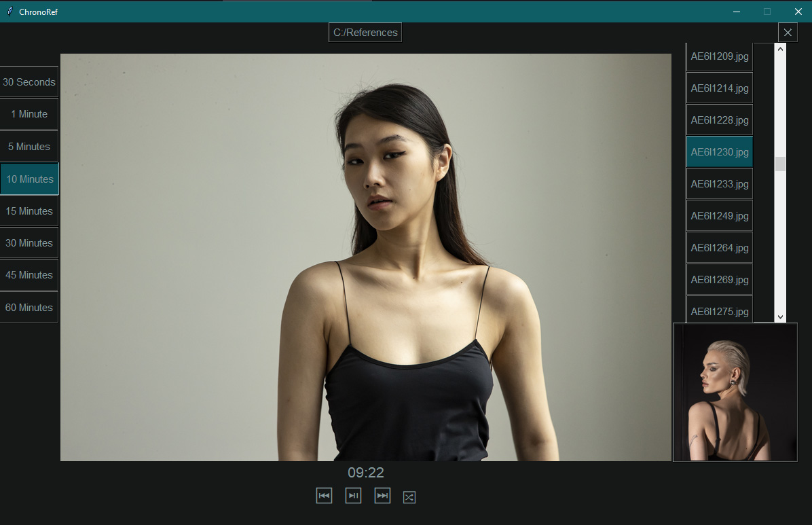Set timer to 30 Seconds
Screen dimensions: 812x525
click(29, 82)
